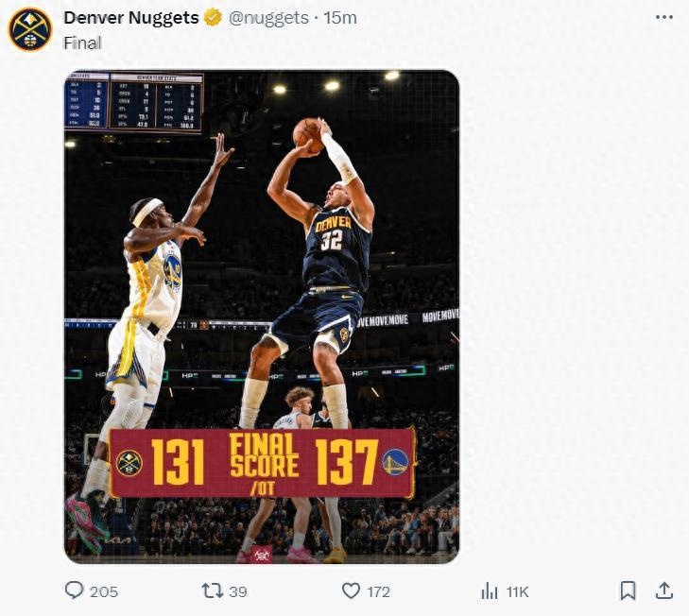This screenshot has height=616, width=689.
Task: Click the @nuggets handle
Action: coord(268,18)
